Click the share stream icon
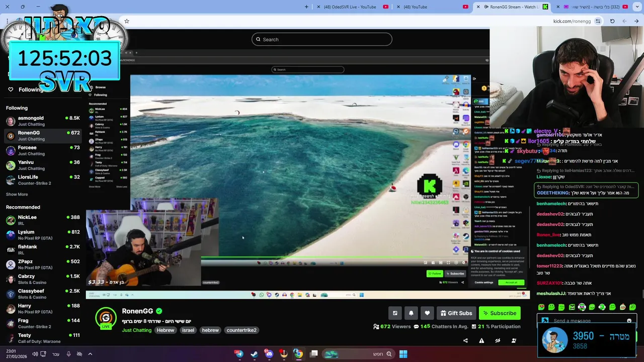This screenshot has width=644, height=362. (465, 340)
